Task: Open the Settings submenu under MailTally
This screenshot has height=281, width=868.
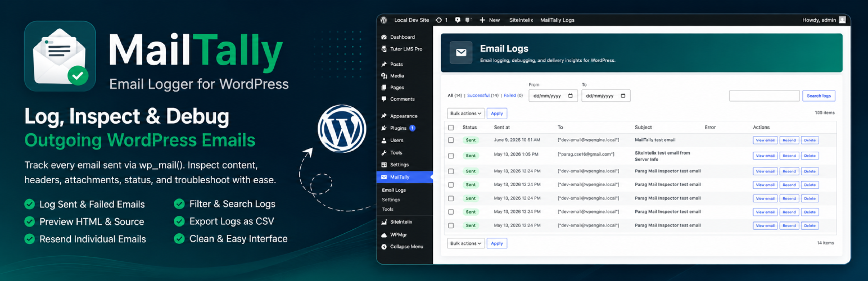Action: coord(391,200)
